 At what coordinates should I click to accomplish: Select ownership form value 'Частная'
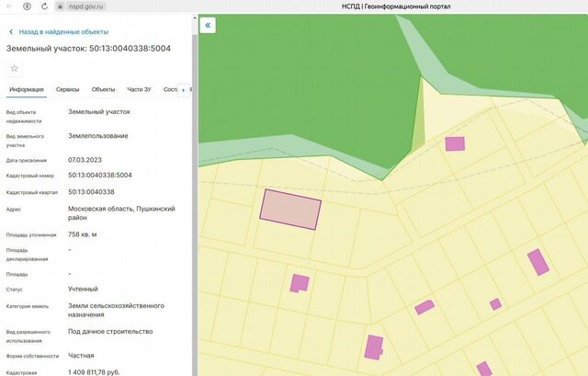[81, 356]
